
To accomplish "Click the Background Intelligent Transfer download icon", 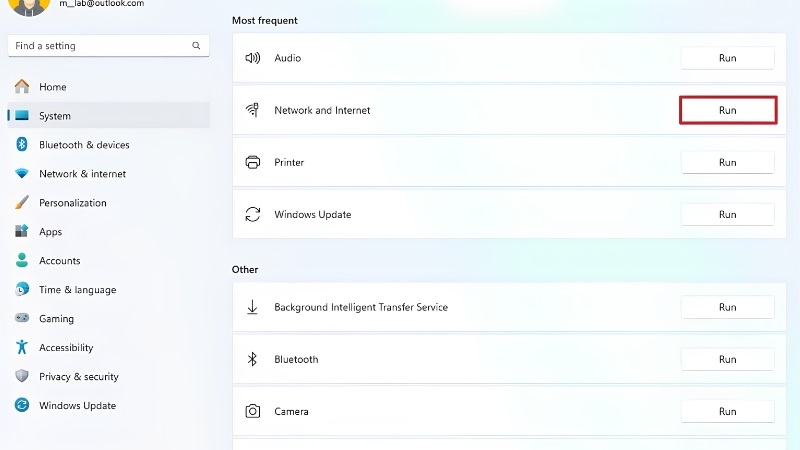I will tap(252, 307).
